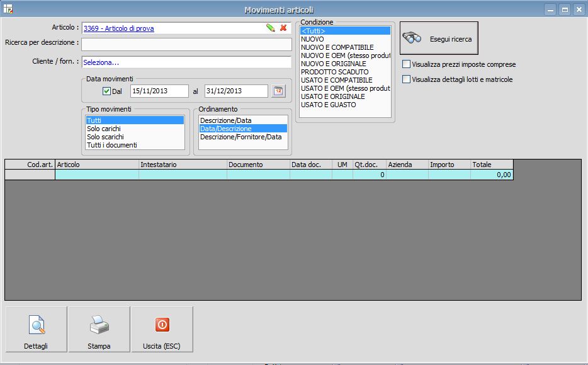
Task: Click the Intestatario column header
Action: click(x=183, y=165)
